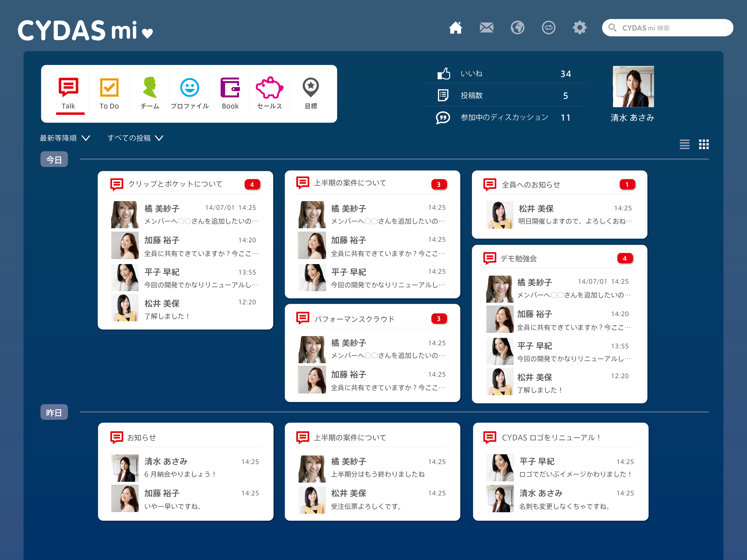Expand the 最新等降順 sort dropdown
Screen dimensions: 747x560
pos(65,138)
